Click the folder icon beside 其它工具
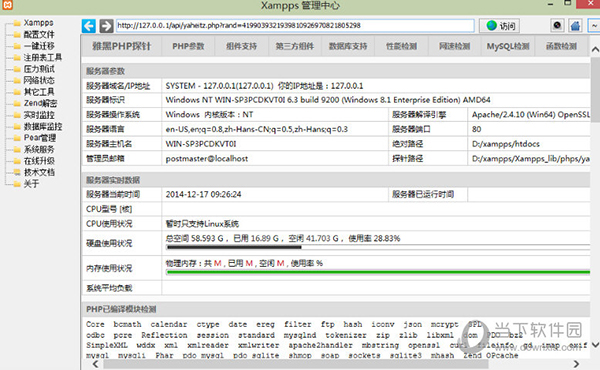600x370 pixels. (17, 92)
